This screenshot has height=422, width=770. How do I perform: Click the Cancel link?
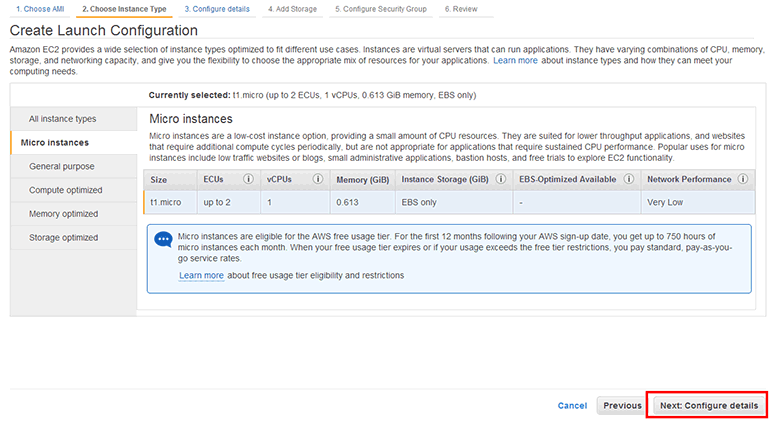click(x=572, y=406)
